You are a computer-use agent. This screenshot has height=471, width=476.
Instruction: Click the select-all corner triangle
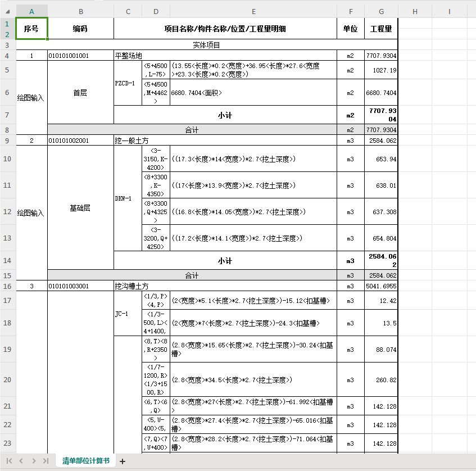coord(8,12)
